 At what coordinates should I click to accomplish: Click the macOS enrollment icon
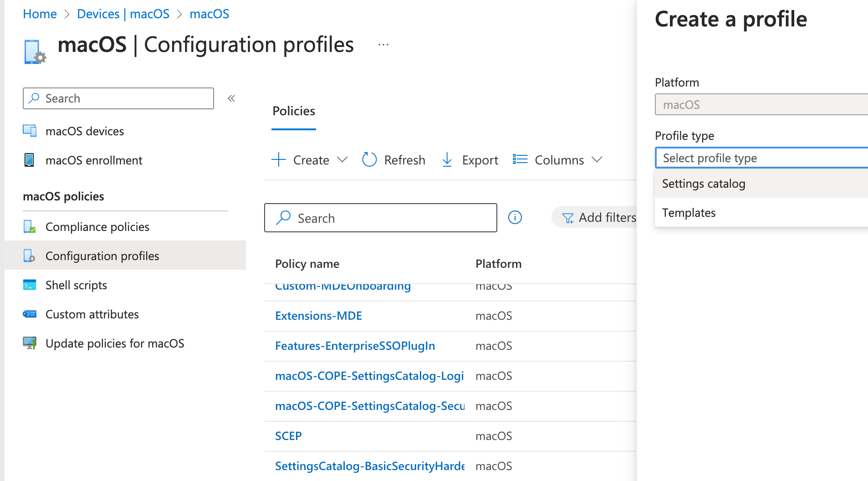29,160
